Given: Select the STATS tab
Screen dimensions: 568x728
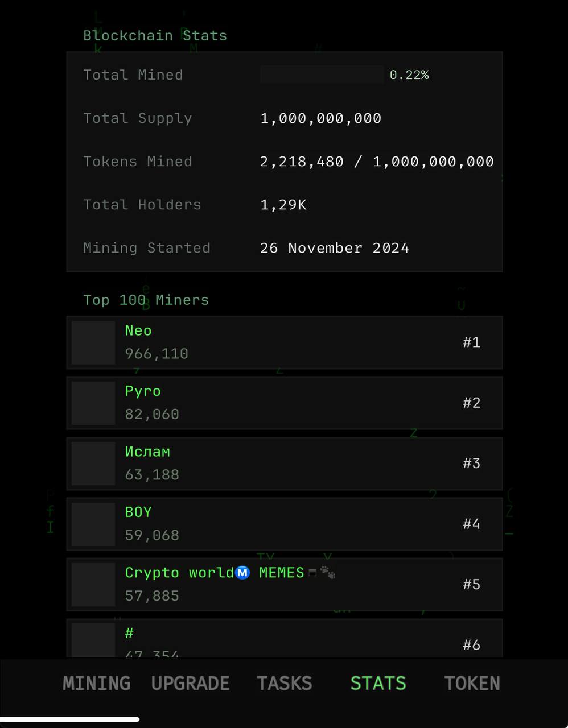Looking at the screenshot, I should [378, 683].
